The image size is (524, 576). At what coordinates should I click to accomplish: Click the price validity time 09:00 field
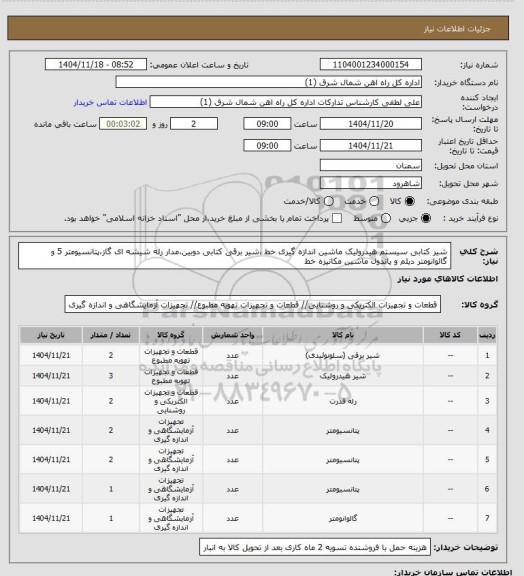(267, 145)
